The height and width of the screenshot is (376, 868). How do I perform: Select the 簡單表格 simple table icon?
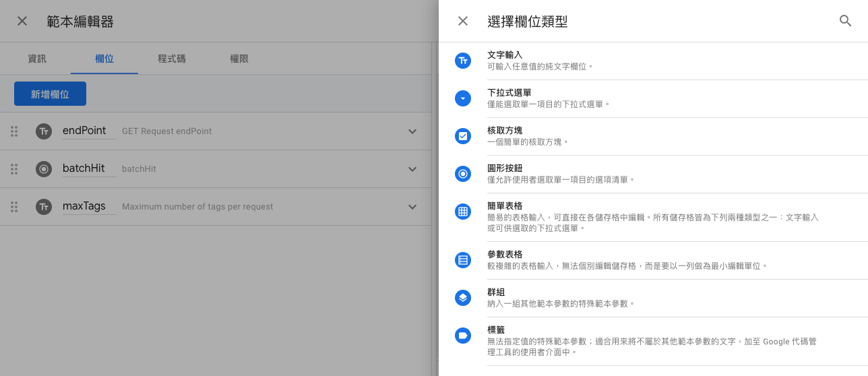pyautogui.click(x=463, y=212)
